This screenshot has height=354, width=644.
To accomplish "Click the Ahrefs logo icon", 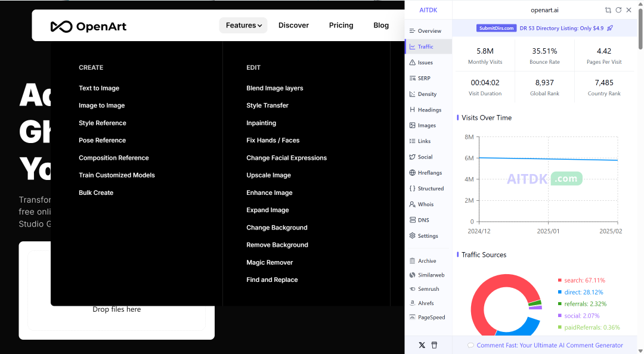I will [412, 303].
